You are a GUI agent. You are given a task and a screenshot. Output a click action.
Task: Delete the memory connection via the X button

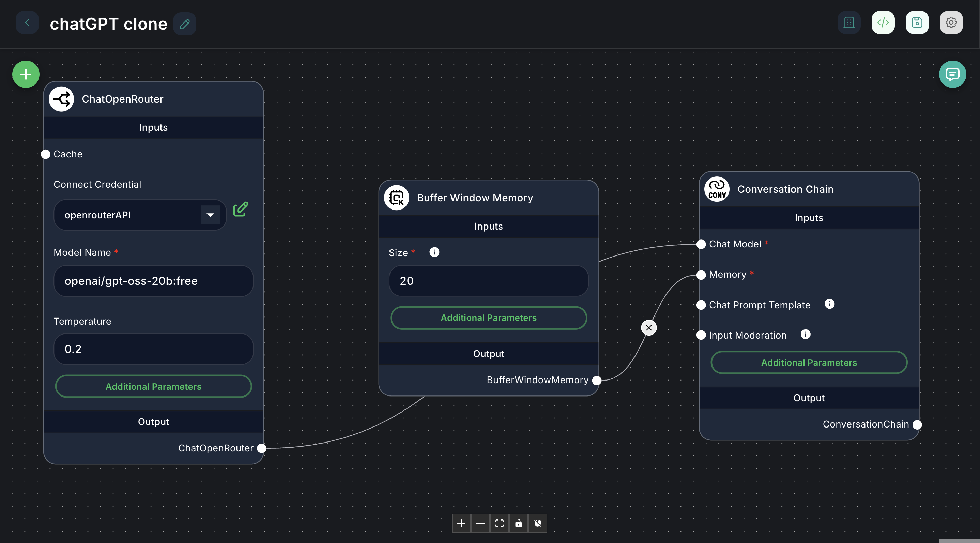click(x=649, y=327)
